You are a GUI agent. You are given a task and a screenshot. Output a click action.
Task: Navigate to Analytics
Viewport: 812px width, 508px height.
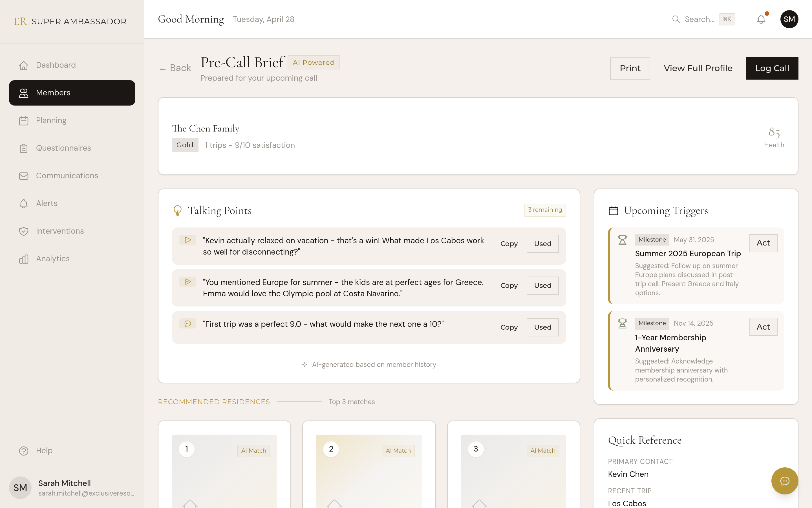[72, 259]
